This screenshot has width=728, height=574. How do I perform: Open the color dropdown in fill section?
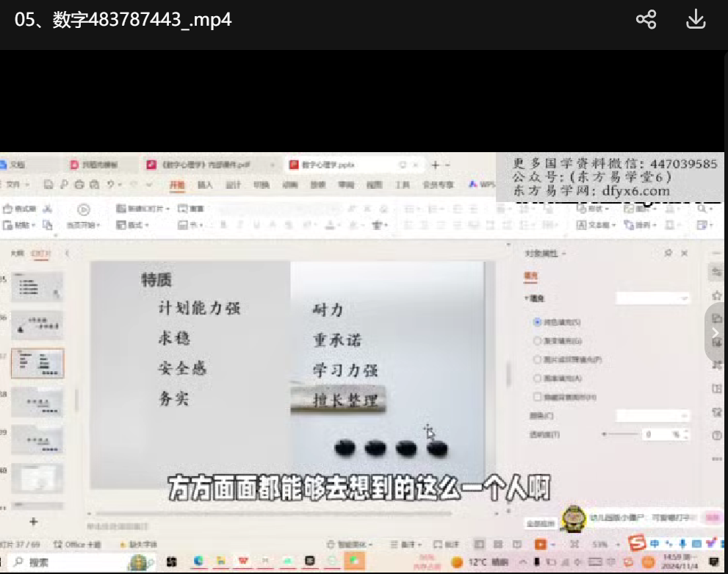(x=652, y=416)
